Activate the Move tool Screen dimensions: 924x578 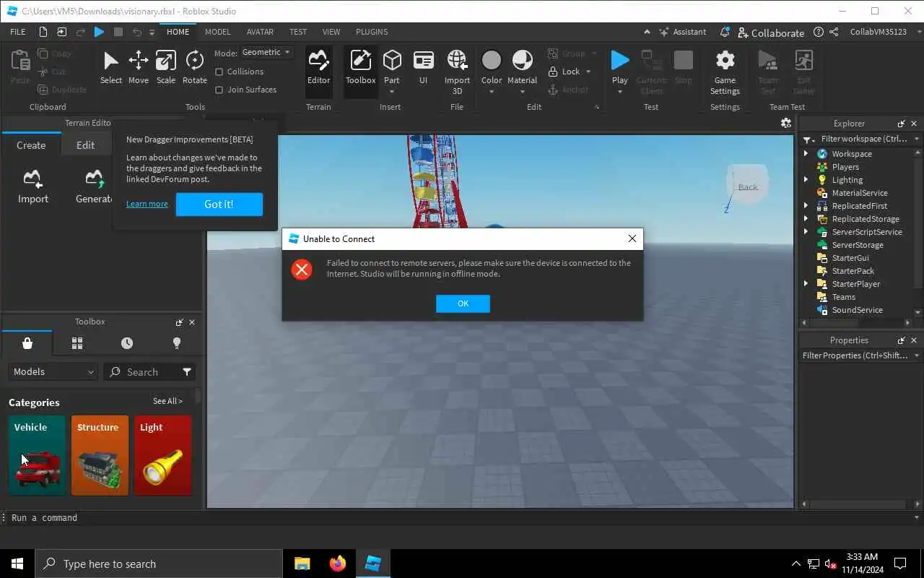[139, 68]
